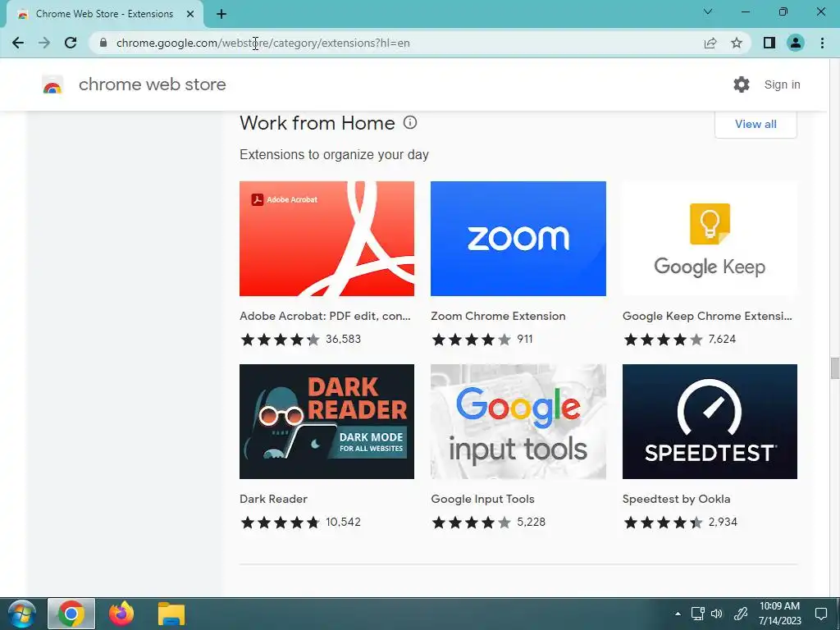
Task: Open network status tray icon
Action: 697,614
